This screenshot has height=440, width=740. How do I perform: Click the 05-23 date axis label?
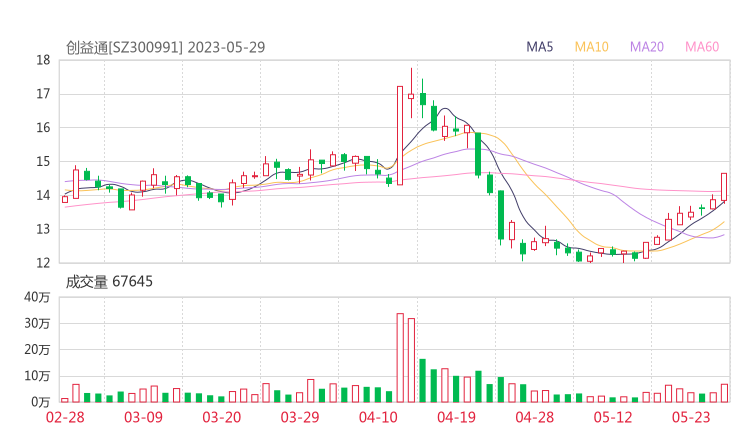(691, 417)
